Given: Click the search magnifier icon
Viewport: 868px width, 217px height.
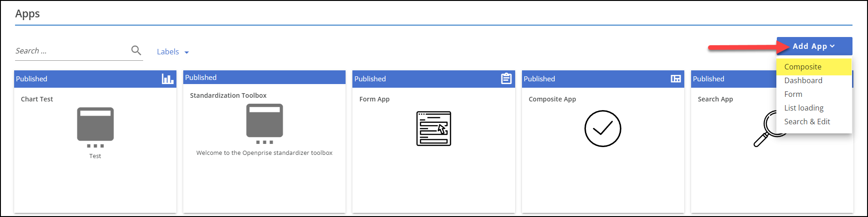Looking at the screenshot, I should point(136,50).
